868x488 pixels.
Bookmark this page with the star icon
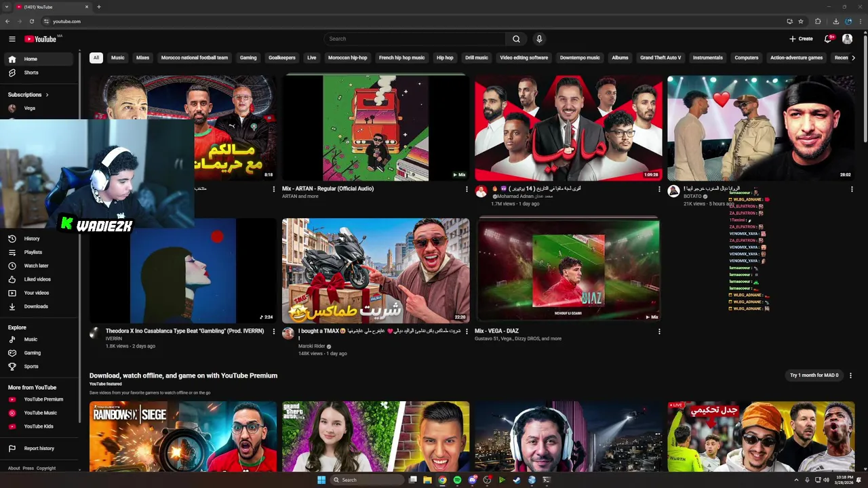[x=801, y=21]
